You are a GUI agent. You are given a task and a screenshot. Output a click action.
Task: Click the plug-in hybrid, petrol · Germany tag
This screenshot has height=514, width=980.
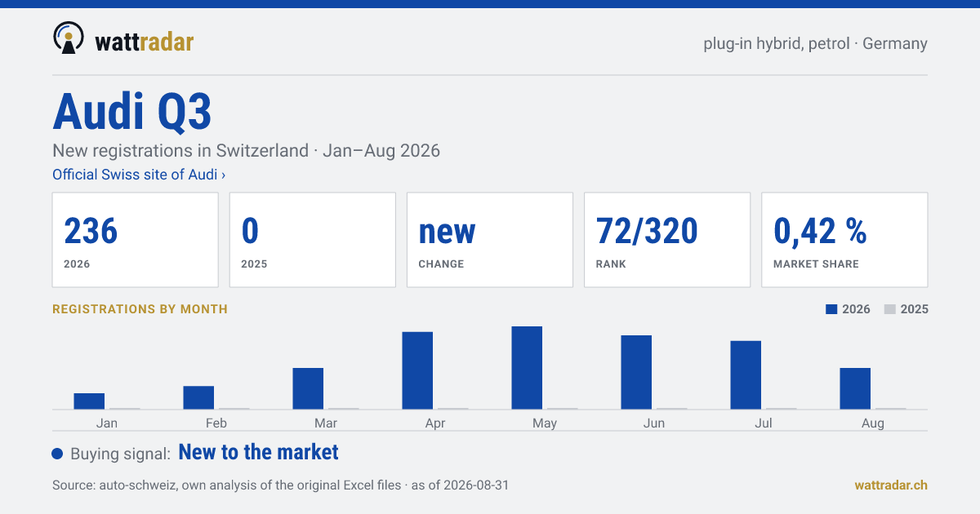[x=815, y=43]
